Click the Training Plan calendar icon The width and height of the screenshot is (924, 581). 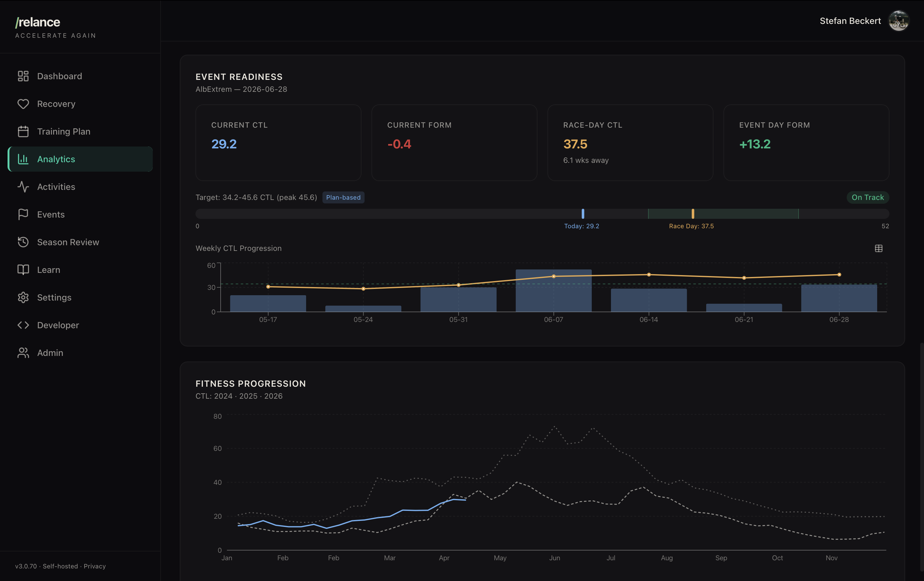(x=23, y=131)
